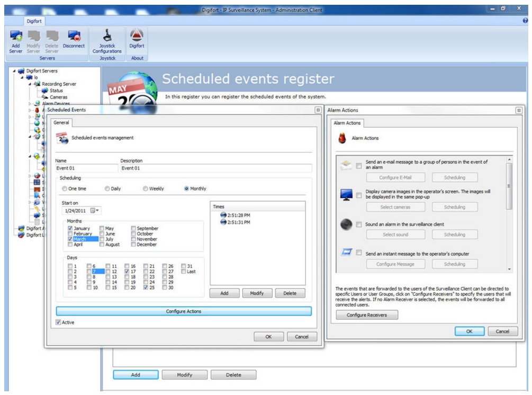The image size is (532, 395).
Task: Select the Status item under Recording Server
Action: (x=56, y=91)
